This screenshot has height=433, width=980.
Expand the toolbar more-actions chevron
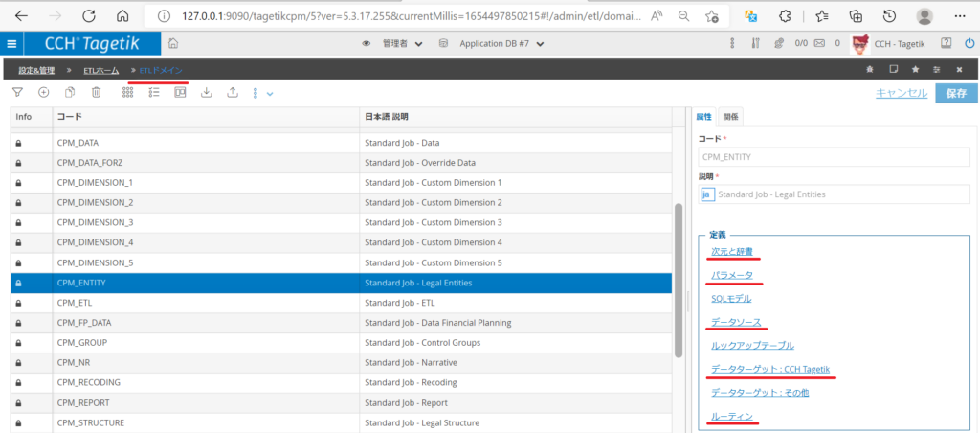tap(270, 93)
